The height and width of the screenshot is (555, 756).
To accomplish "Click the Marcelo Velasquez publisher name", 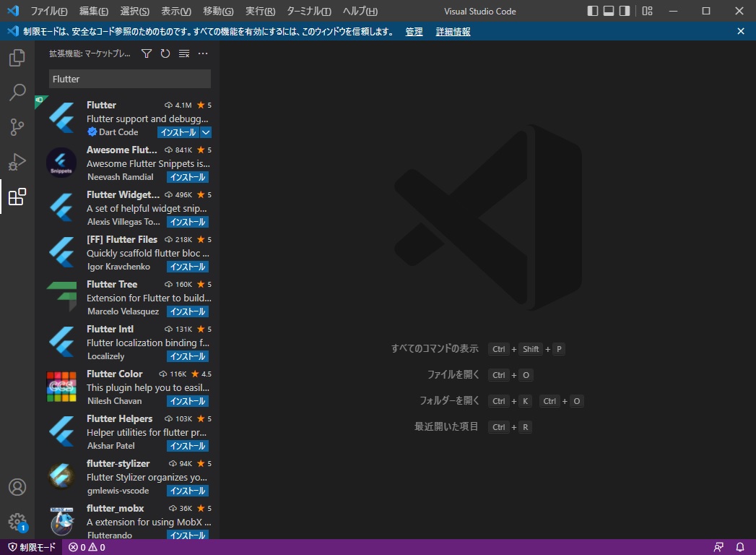I will 123,311.
